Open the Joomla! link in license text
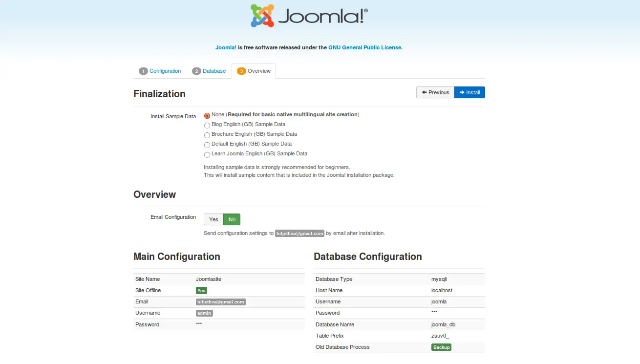This screenshot has width=640, height=364. 226,48
